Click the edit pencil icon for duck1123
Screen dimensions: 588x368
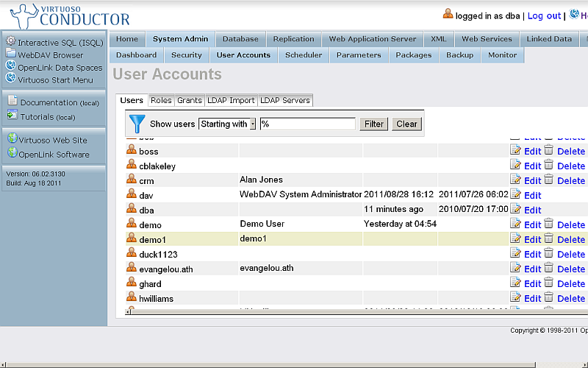coord(516,253)
